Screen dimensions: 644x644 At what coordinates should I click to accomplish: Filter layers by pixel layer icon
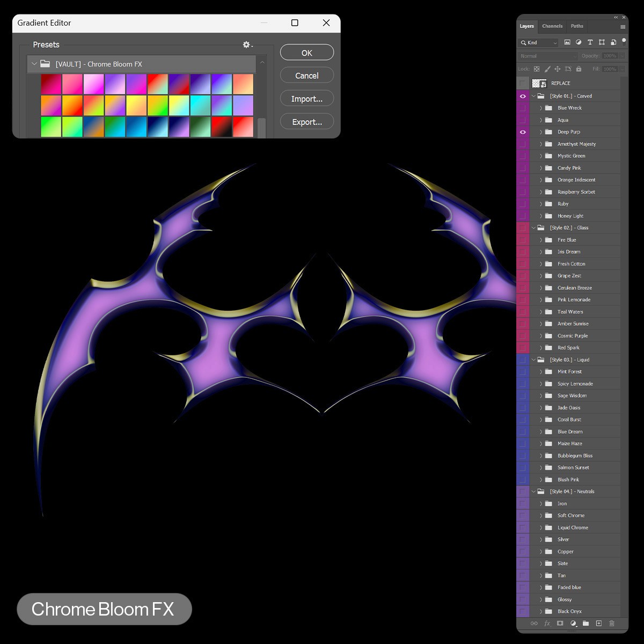tap(567, 42)
